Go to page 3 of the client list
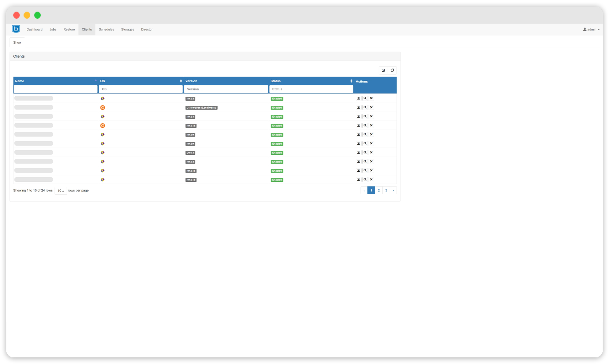The width and height of the screenshot is (609, 364). click(x=386, y=190)
